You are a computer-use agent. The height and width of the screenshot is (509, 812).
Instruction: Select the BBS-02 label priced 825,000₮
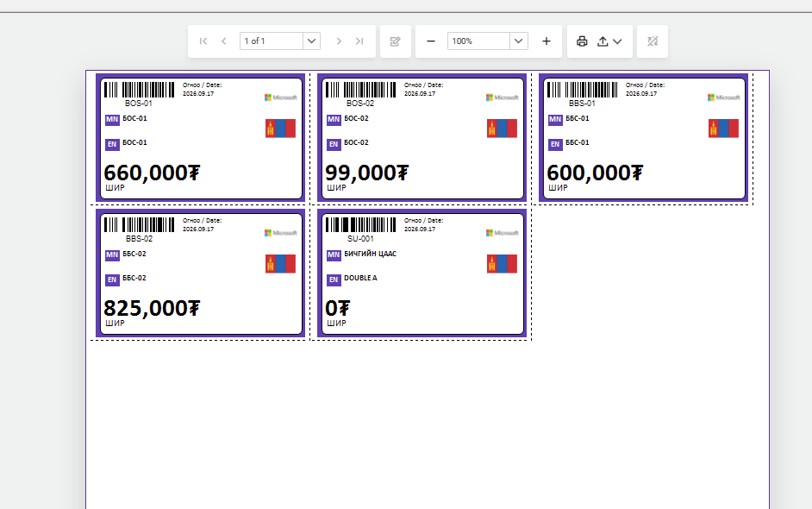(x=200, y=273)
